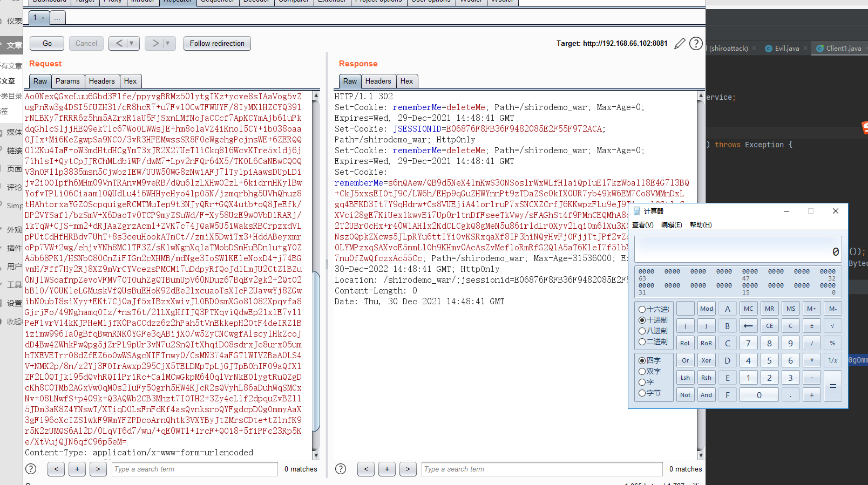This screenshot has height=485, width=868.
Task: Click Response scrollbar up arrow
Action: point(701,96)
